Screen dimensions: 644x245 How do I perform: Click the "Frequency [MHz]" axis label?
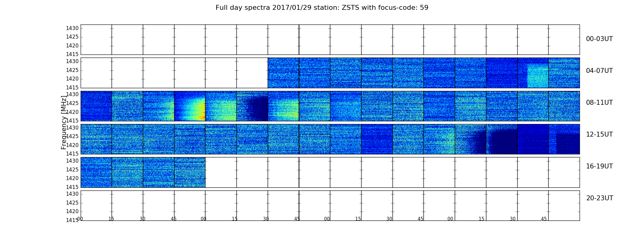pyautogui.click(x=64, y=123)
